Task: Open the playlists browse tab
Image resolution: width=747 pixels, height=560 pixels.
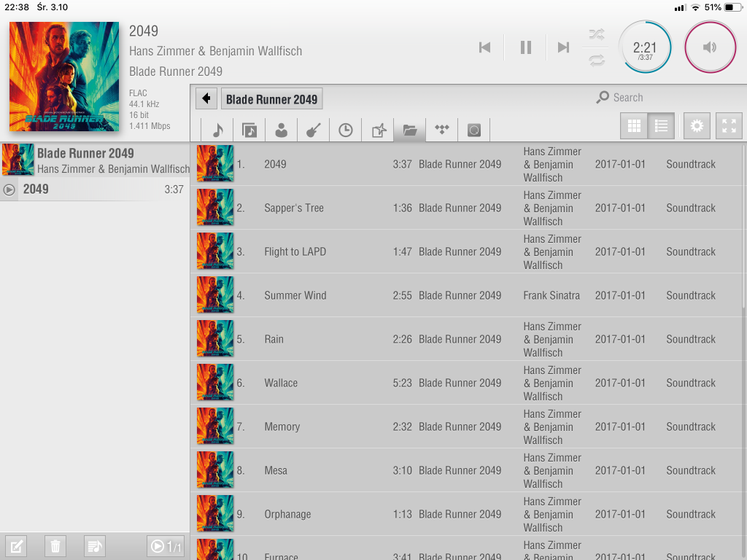Action: click(x=378, y=130)
